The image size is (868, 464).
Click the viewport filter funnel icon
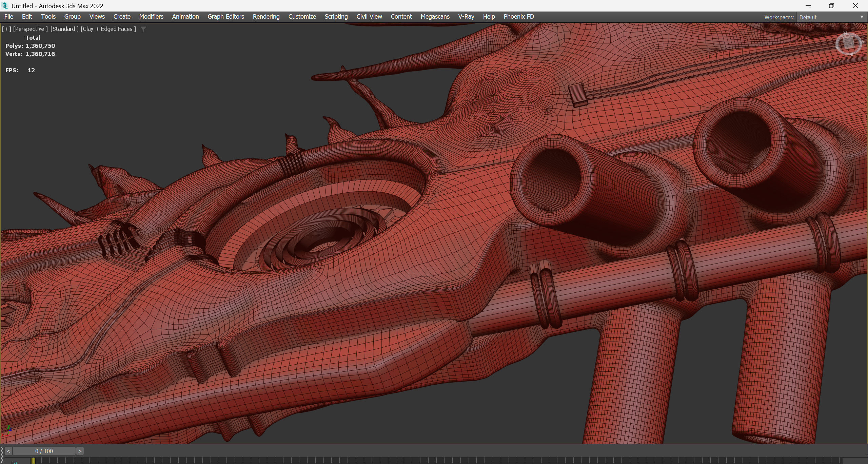(x=143, y=29)
